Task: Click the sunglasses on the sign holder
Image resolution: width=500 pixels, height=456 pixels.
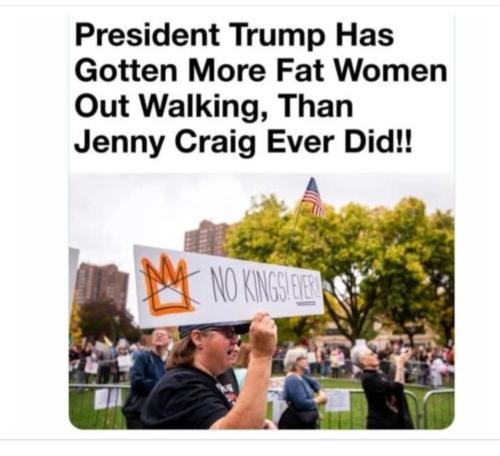Action: 228,333
